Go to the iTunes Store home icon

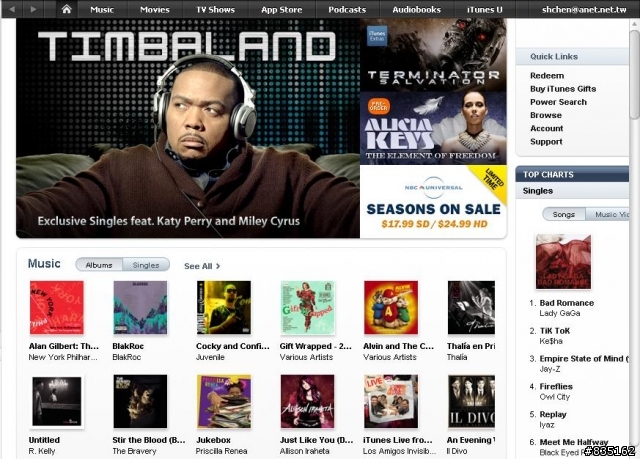coord(67,9)
